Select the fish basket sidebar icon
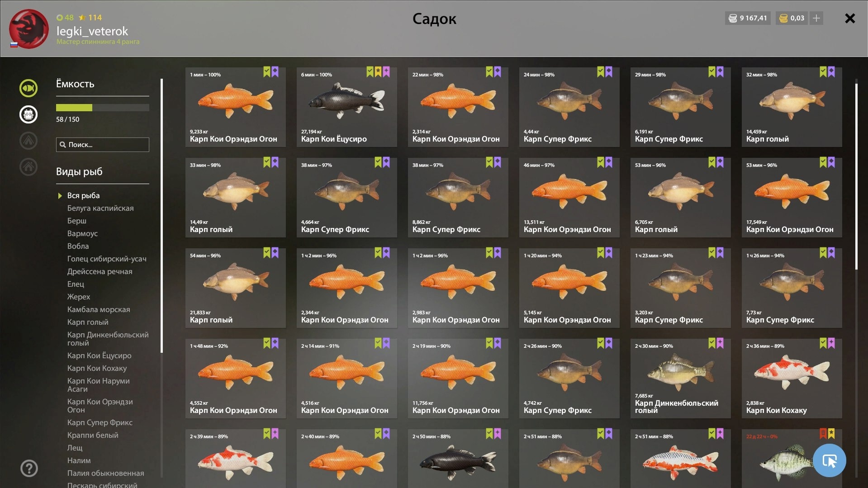Screen dimensions: 868x488 click(x=28, y=114)
